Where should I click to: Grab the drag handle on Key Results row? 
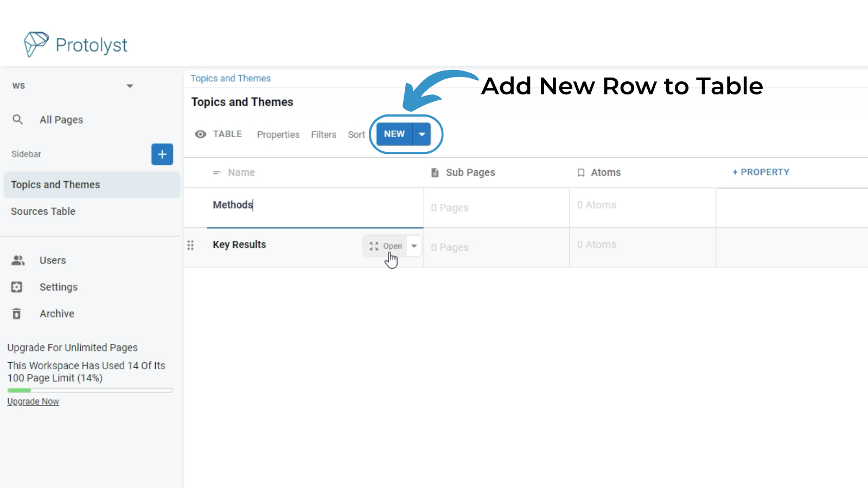point(190,245)
